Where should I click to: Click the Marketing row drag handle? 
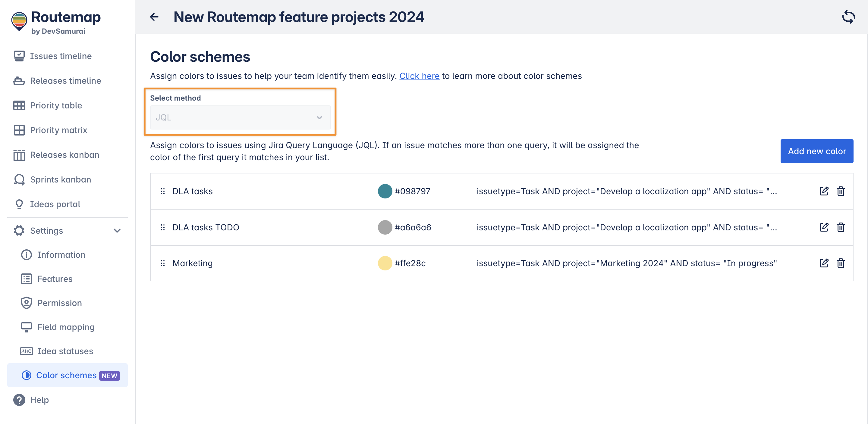pos(163,263)
